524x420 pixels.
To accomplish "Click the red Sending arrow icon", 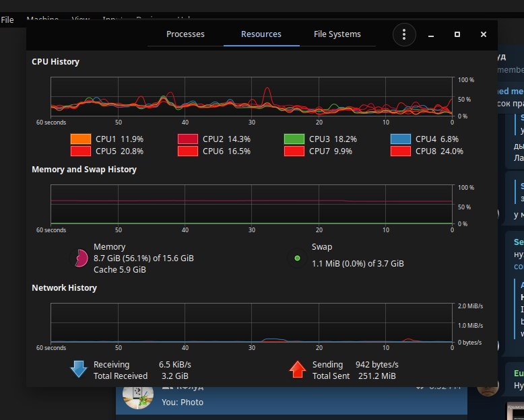I will click(x=298, y=370).
